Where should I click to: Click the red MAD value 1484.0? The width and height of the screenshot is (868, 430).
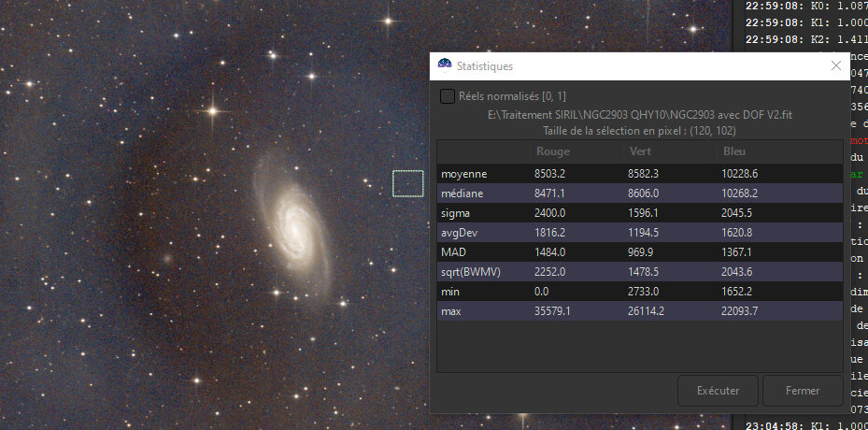pyautogui.click(x=549, y=252)
